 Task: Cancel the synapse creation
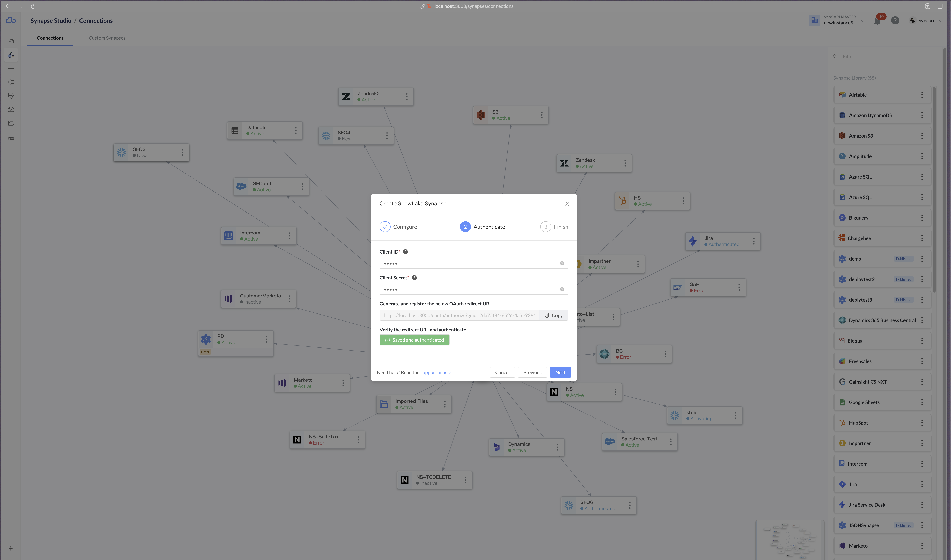(x=502, y=372)
